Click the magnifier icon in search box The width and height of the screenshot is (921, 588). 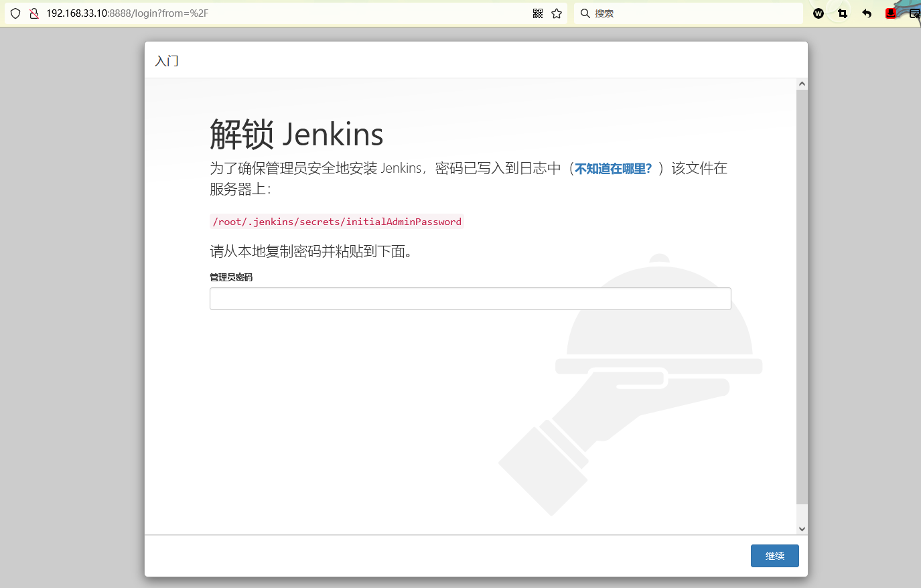point(585,13)
